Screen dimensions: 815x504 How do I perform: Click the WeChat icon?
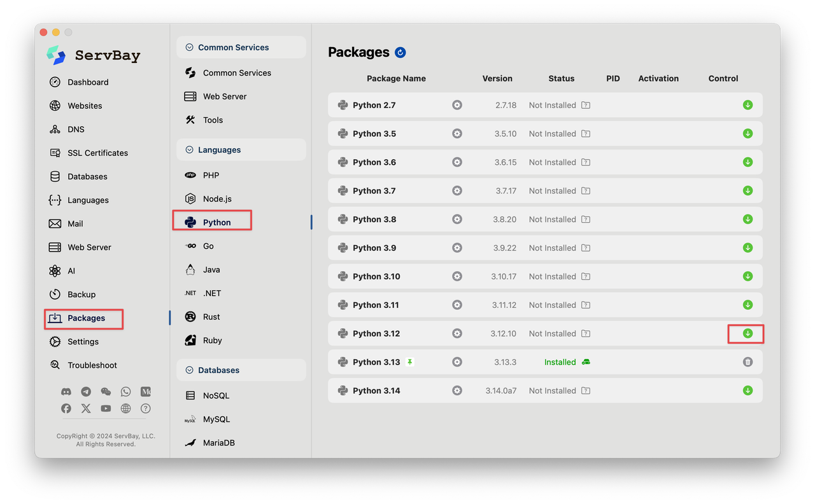[106, 392]
